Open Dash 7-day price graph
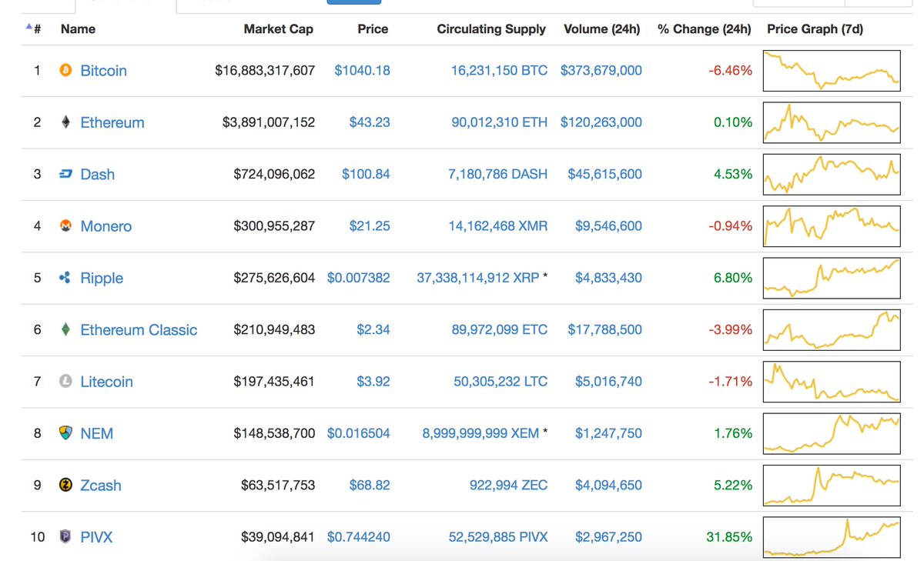The height and width of the screenshot is (561, 924). 832,174
